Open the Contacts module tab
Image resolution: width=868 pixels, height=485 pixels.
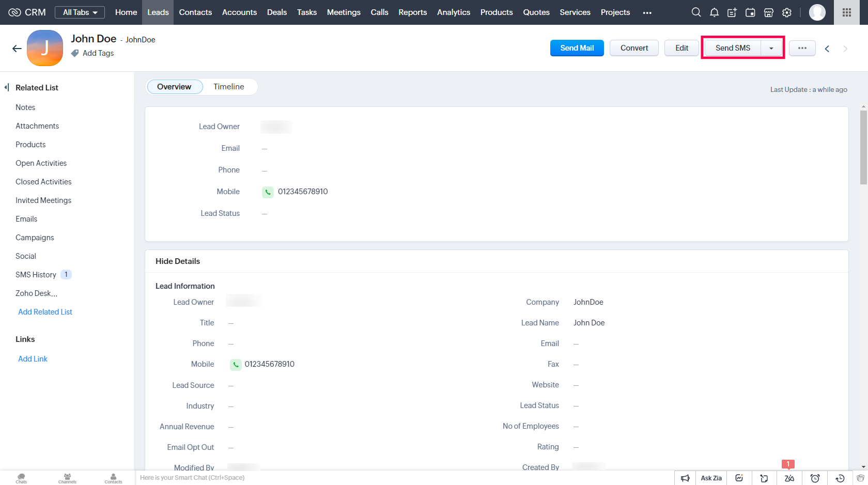click(195, 12)
